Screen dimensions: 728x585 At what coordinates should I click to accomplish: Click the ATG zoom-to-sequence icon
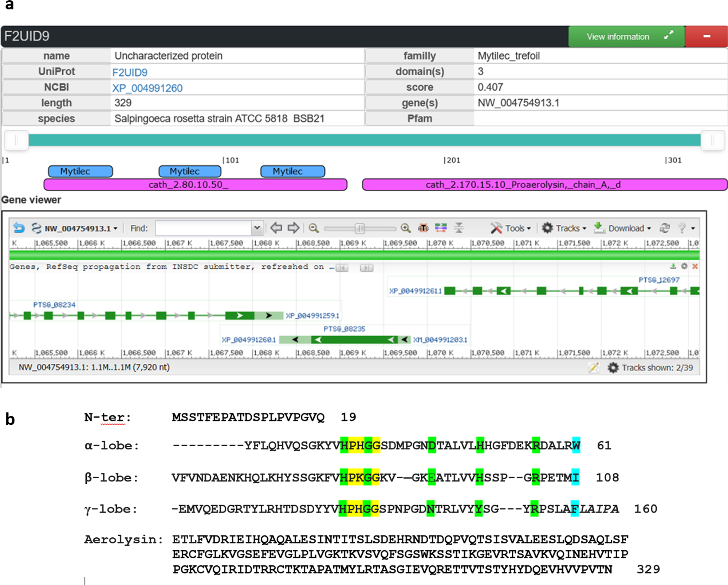(423, 228)
